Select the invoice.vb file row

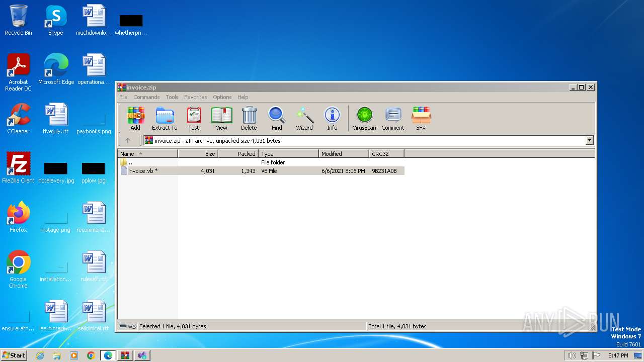click(261, 171)
